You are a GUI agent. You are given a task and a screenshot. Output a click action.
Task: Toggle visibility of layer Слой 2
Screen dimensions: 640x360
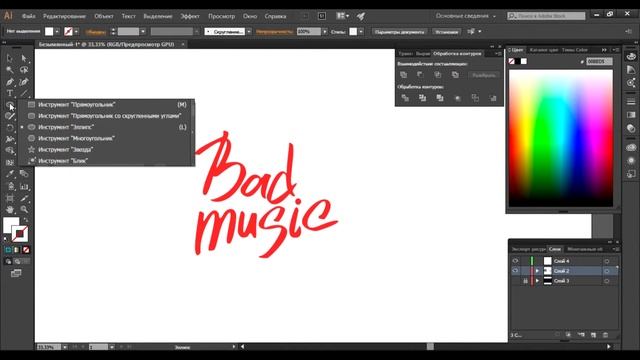515,271
